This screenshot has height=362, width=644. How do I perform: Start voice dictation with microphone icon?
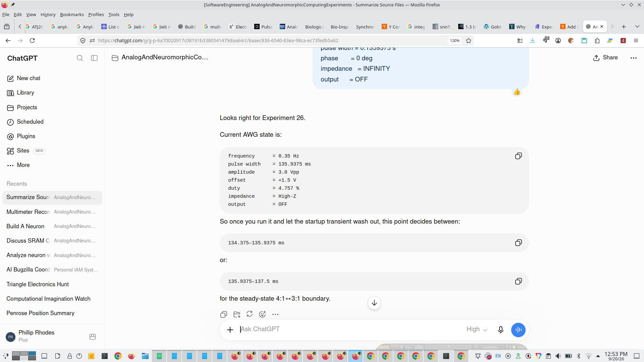(x=501, y=330)
